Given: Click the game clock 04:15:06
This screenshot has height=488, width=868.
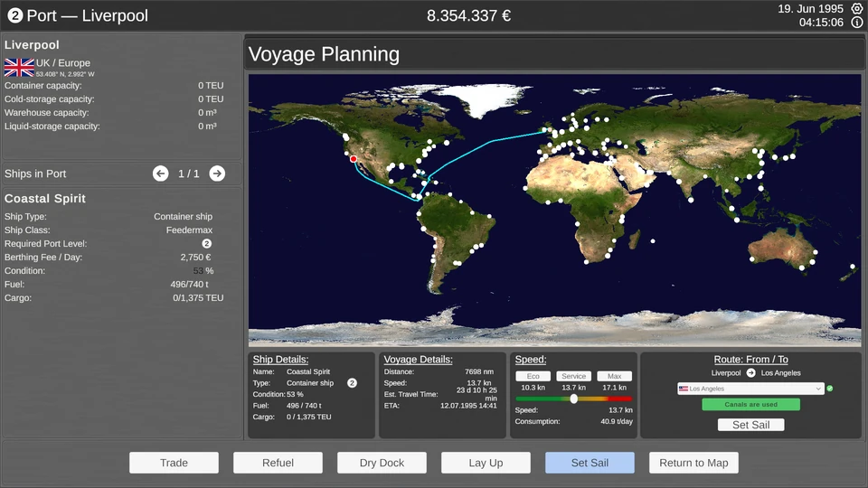Looking at the screenshot, I should (x=821, y=23).
